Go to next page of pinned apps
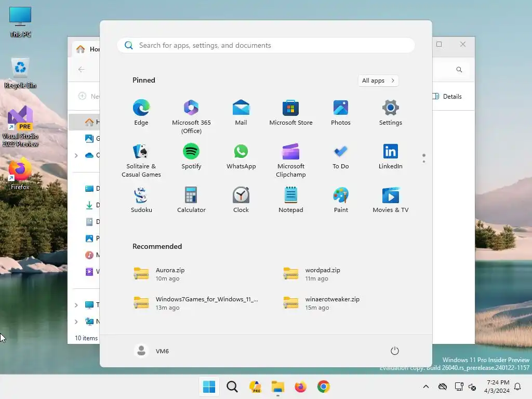Screen dimensions: 532x399 point(424,162)
